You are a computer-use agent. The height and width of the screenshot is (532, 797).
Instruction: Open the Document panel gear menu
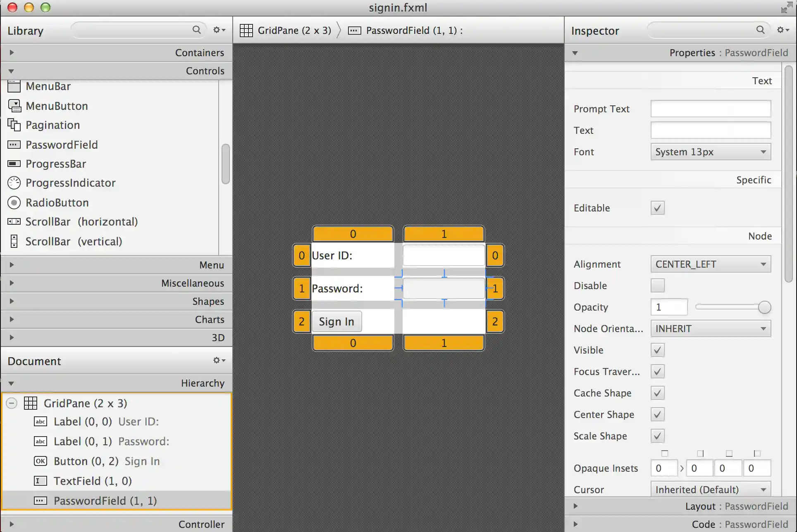click(219, 360)
